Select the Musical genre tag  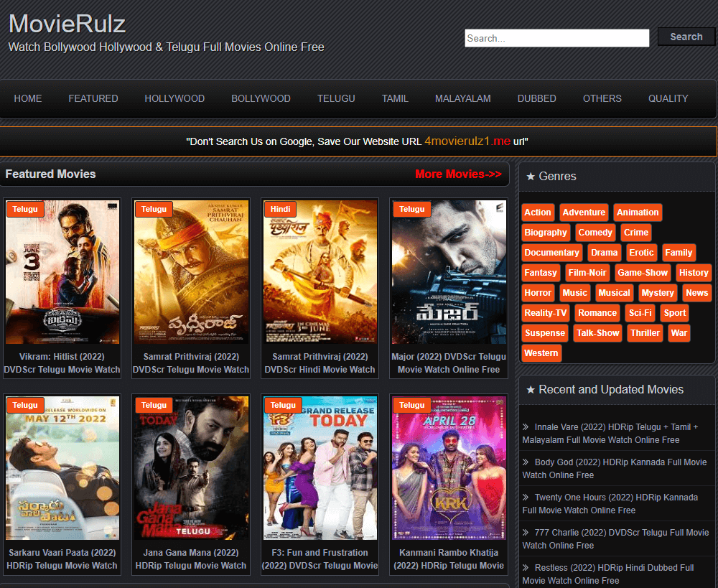coord(614,293)
